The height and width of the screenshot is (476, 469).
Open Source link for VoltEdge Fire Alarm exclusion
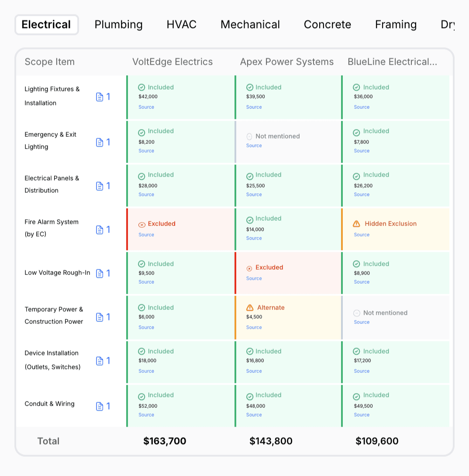tap(146, 235)
